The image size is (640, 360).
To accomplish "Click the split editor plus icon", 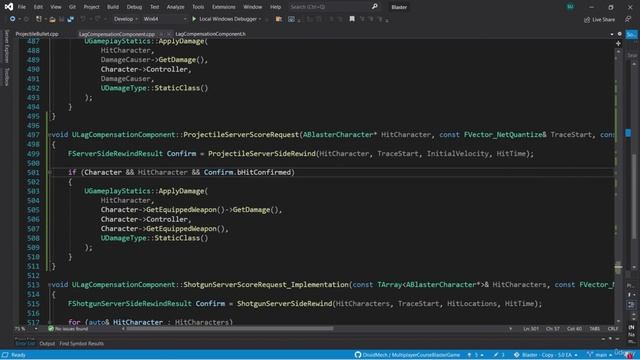I will [618, 43].
